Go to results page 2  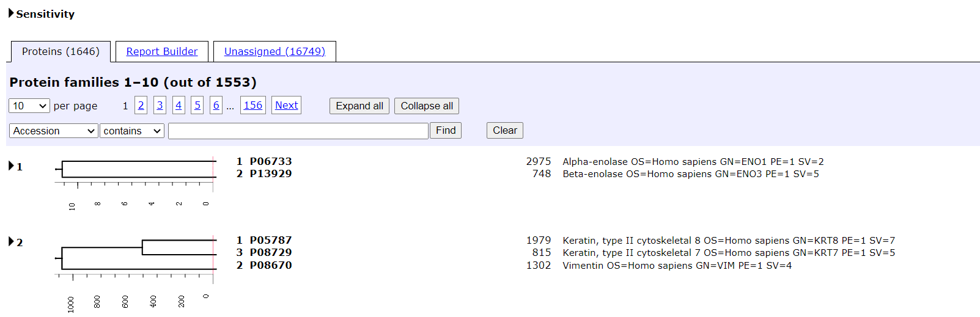141,105
